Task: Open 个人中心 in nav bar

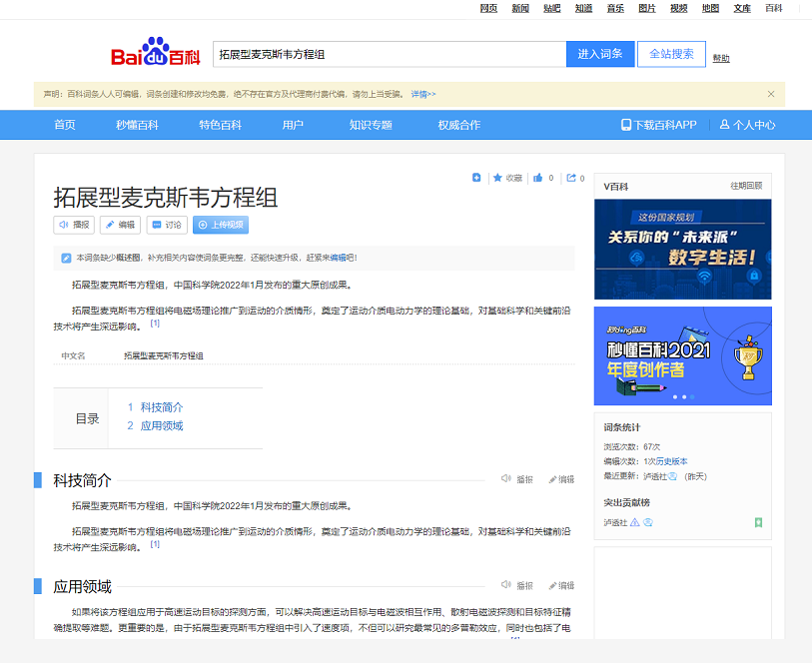Action: coord(747,125)
